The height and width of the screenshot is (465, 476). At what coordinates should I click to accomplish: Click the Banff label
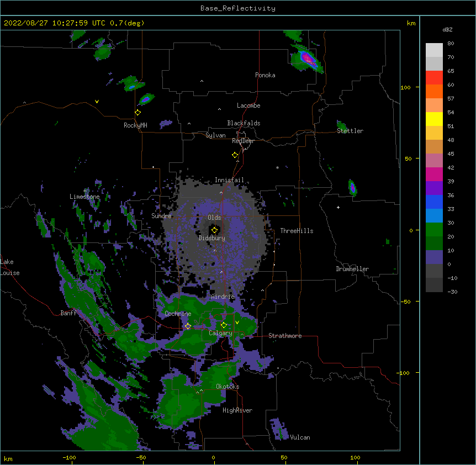click(68, 313)
